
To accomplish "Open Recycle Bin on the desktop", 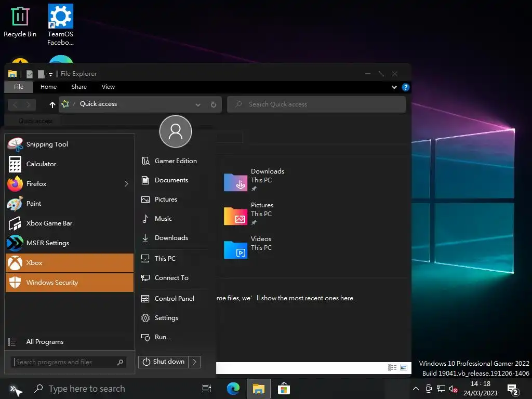I will 20,22.
